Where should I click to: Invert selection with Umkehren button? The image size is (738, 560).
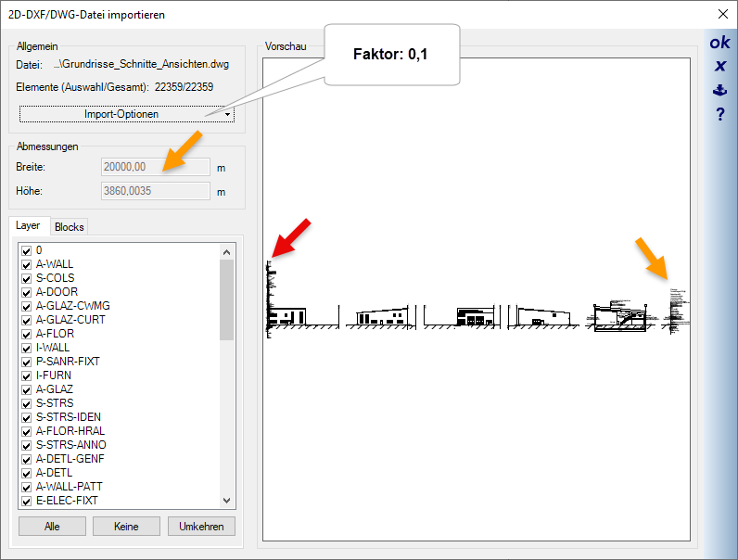click(x=201, y=527)
